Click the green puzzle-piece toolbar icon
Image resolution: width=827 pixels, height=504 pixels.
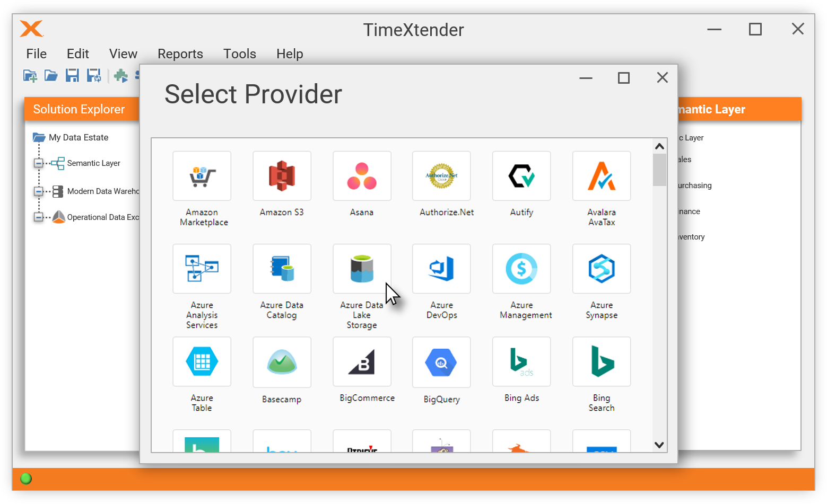tap(121, 75)
